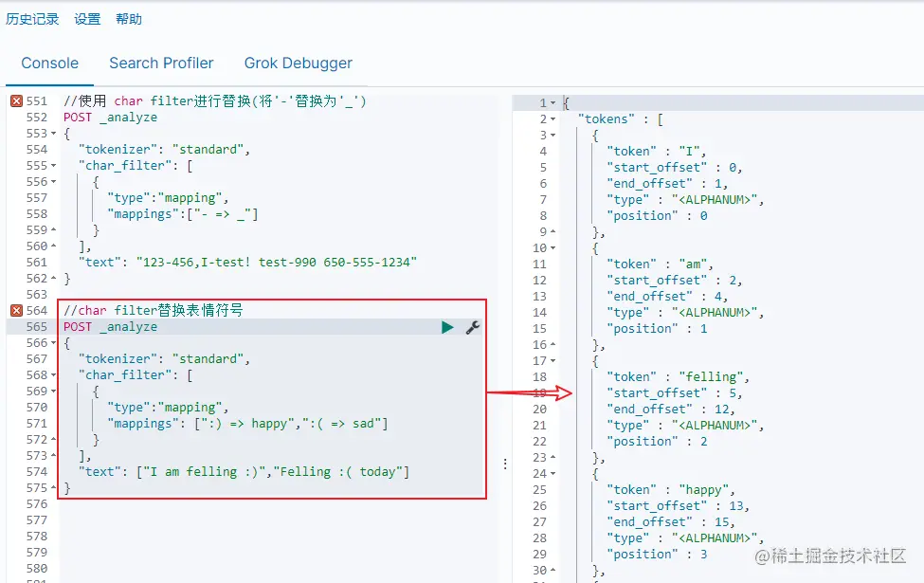Image resolution: width=924 pixels, height=583 pixels.
Task: Toggle fold arrow on editor line 559
Action: point(54,230)
